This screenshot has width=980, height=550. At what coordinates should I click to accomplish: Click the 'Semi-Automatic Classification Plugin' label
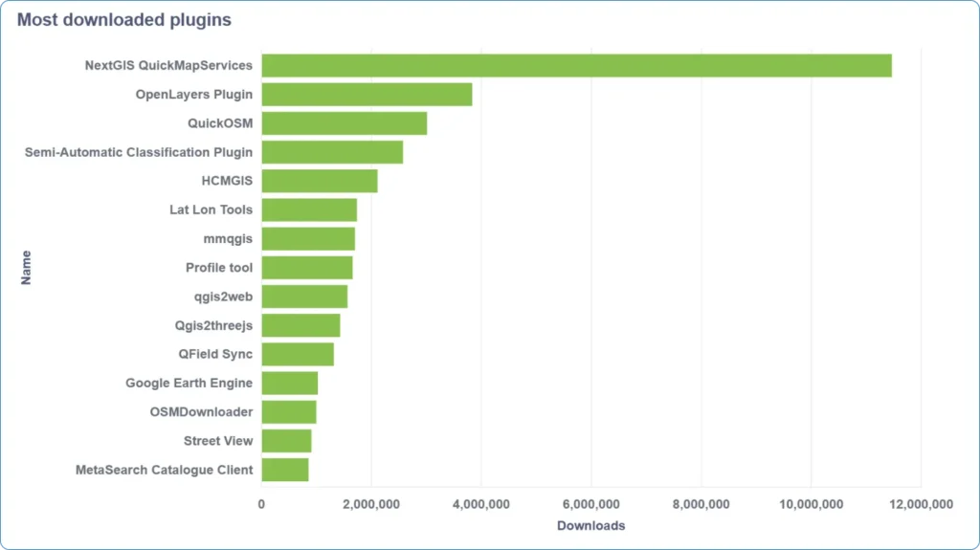coord(139,152)
